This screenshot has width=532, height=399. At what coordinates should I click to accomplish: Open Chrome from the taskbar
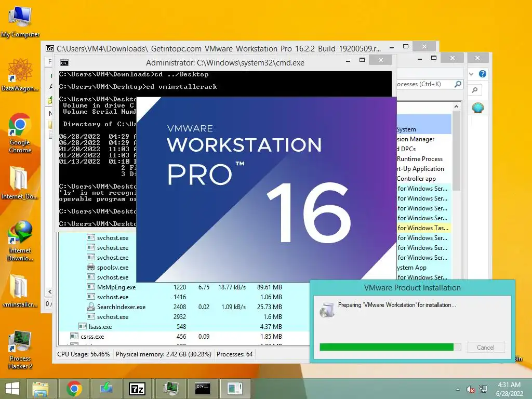74,389
